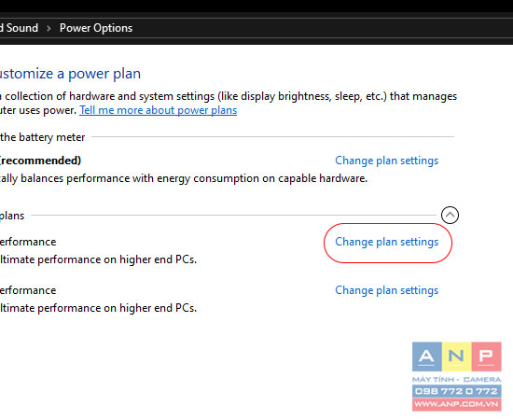Select Power Options in the breadcrumb
This screenshot has width=513, height=420.
96,28
